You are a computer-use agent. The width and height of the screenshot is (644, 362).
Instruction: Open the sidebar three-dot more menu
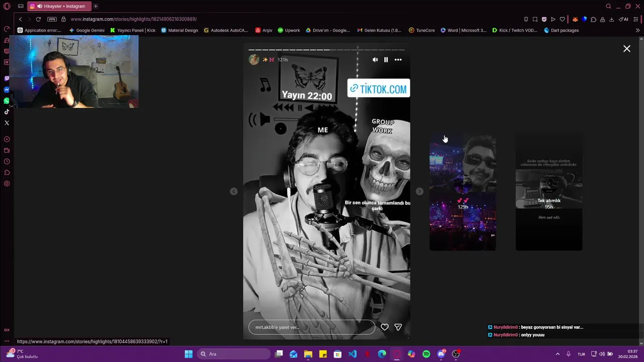point(7,341)
